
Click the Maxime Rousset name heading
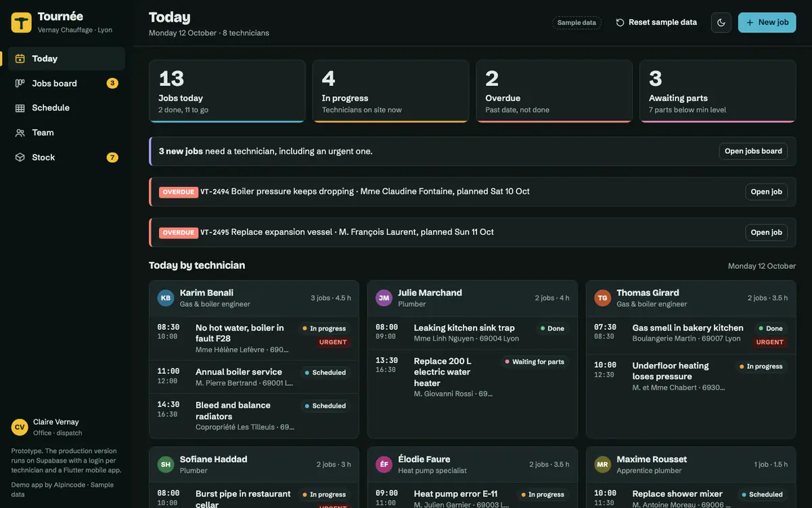652,459
